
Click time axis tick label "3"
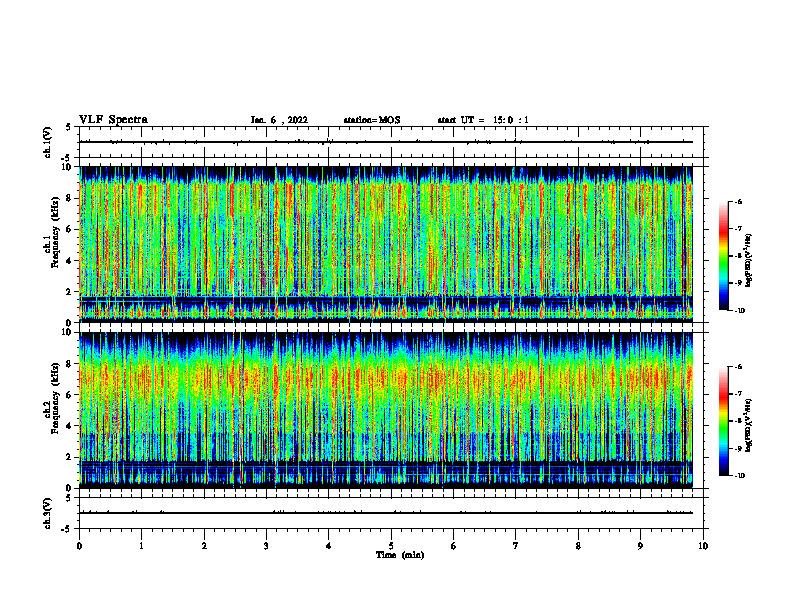(x=266, y=546)
